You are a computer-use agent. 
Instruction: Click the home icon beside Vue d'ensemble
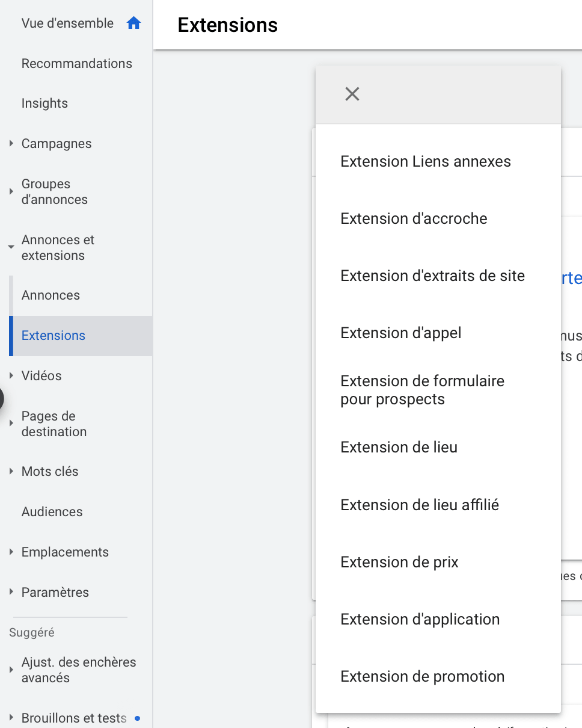tap(133, 23)
